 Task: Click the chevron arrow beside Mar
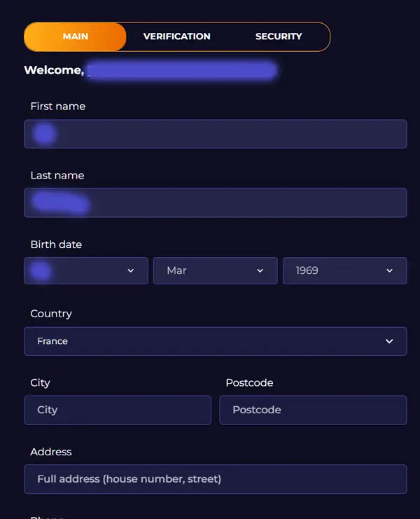coord(260,271)
